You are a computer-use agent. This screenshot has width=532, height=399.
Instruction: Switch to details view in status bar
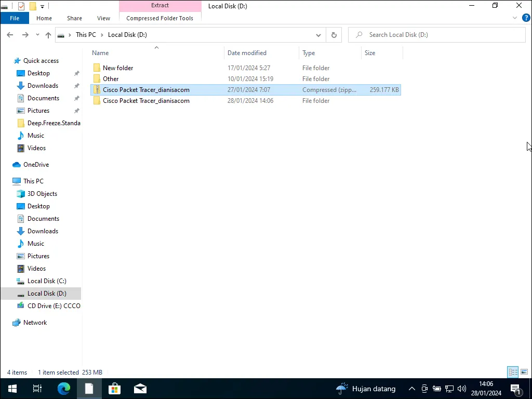[x=513, y=372]
